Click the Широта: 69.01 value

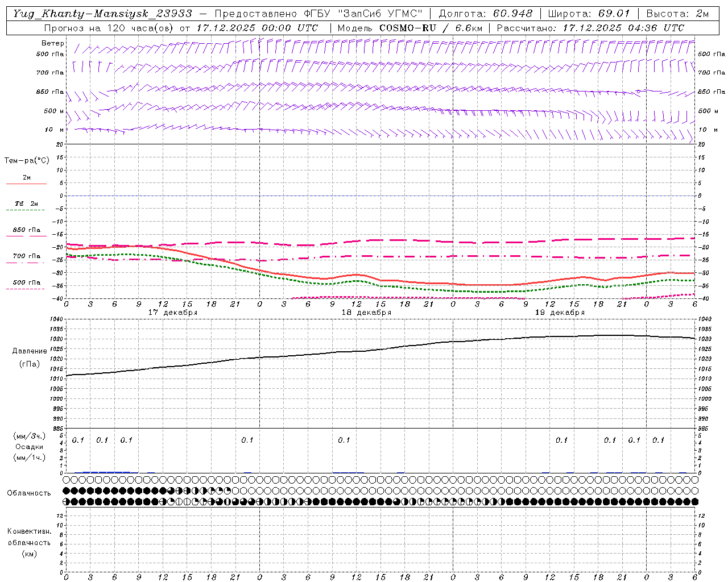(x=589, y=14)
